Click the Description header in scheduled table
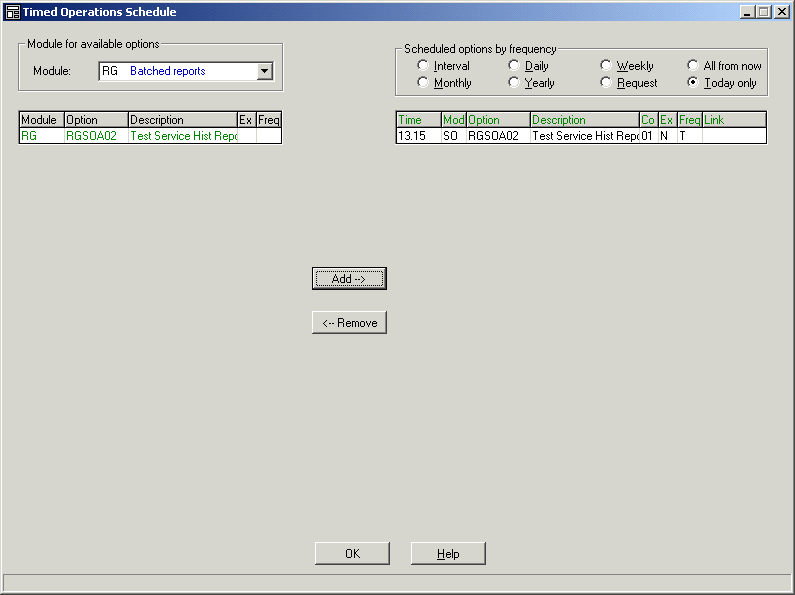Image resolution: width=795 pixels, height=595 pixels. coord(584,120)
